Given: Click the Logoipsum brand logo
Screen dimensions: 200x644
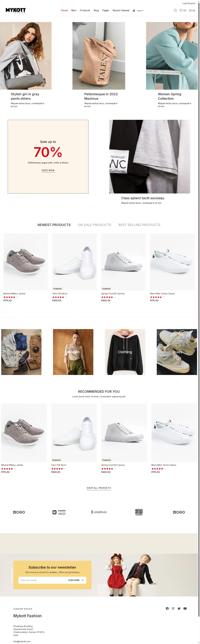Looking at the screenshot, I should (x=99, y=512).
